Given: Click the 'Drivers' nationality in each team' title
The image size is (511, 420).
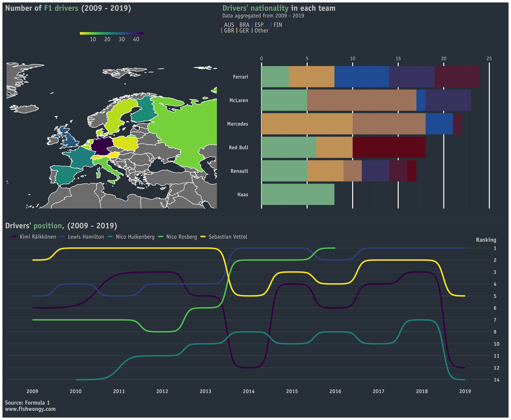Looking at the screenshot, I should coord(279,8).
